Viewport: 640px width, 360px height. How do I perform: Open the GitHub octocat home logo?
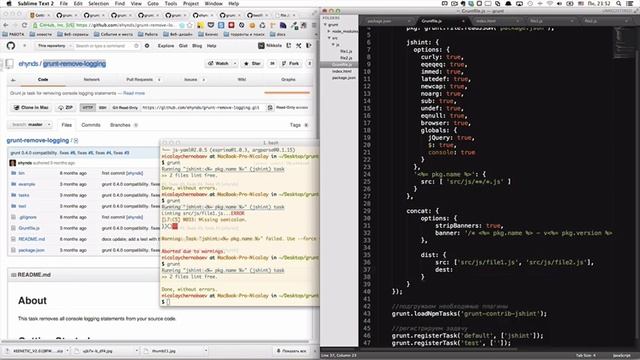11,46
